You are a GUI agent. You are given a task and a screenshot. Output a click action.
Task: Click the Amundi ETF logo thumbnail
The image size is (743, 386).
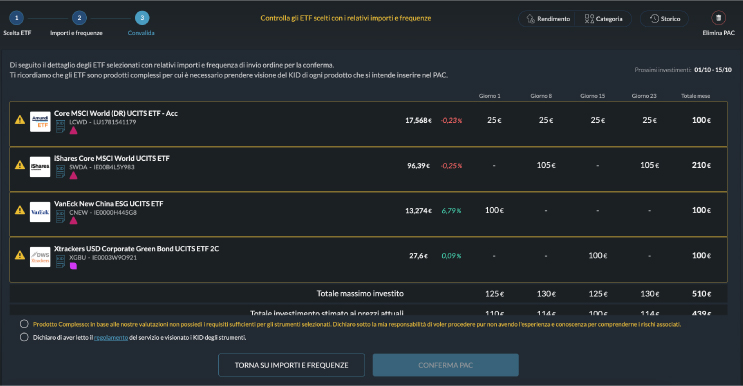[x=40, y=122]
